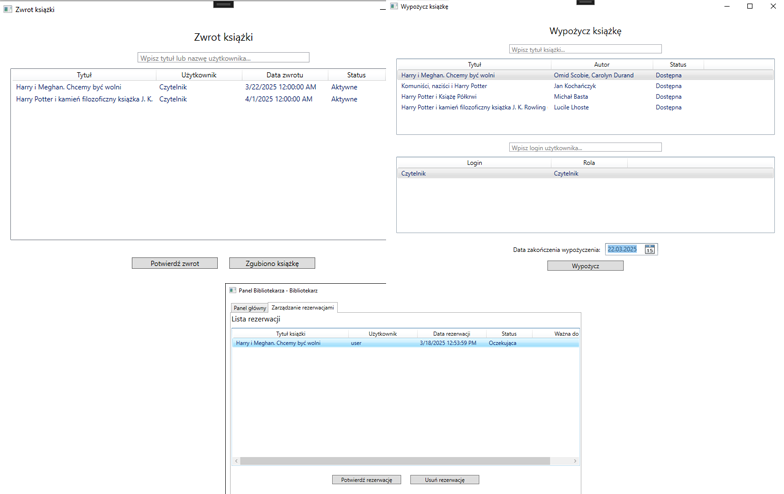The width and height of the screenshot is (784, 494).
Task: Maximize the Wypożycz książkę window
Action: [x=750, y=6]
